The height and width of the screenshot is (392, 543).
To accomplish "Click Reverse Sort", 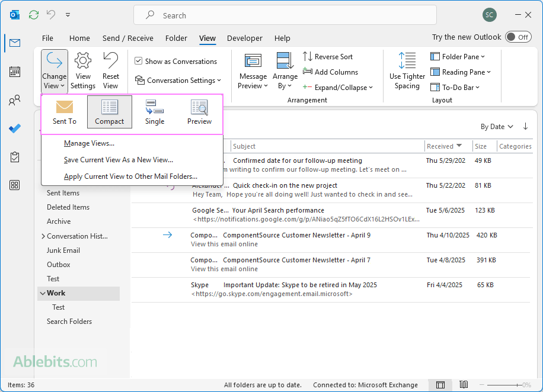I will click(x=328, y=56).
